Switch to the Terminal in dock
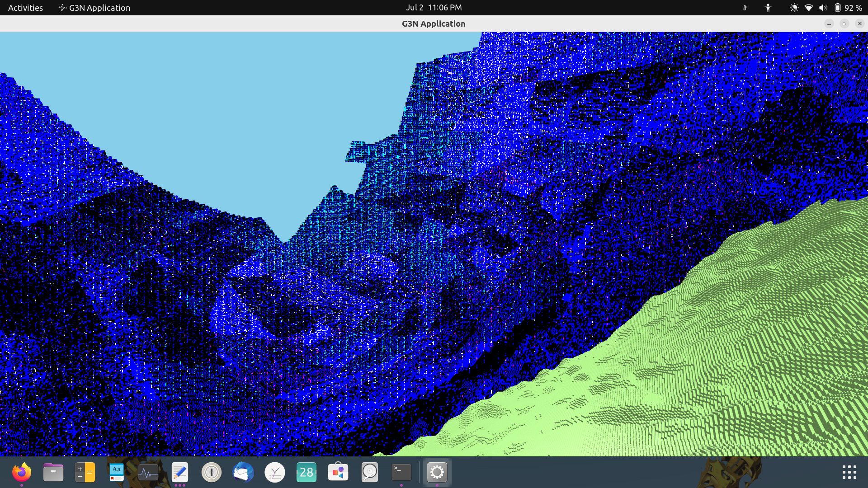 401,473
